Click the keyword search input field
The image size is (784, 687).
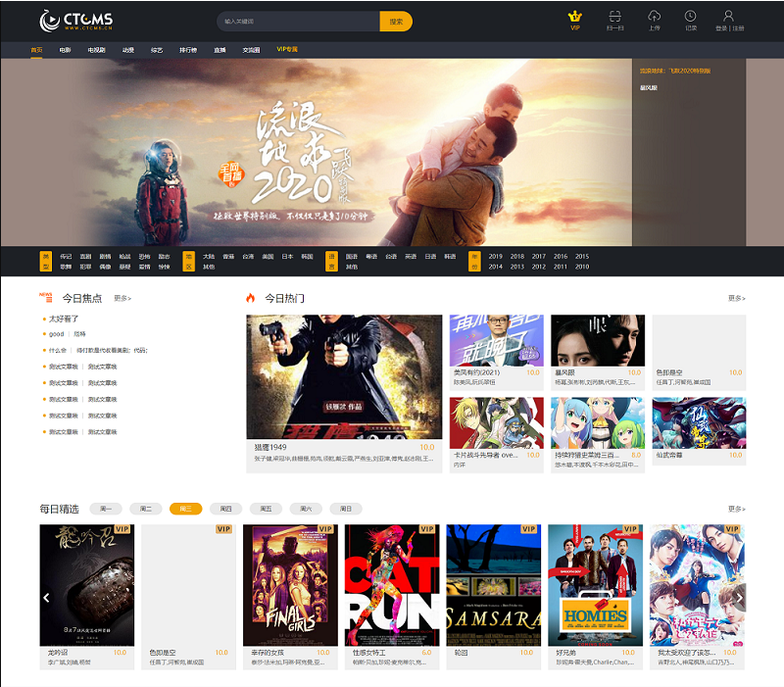298,21
